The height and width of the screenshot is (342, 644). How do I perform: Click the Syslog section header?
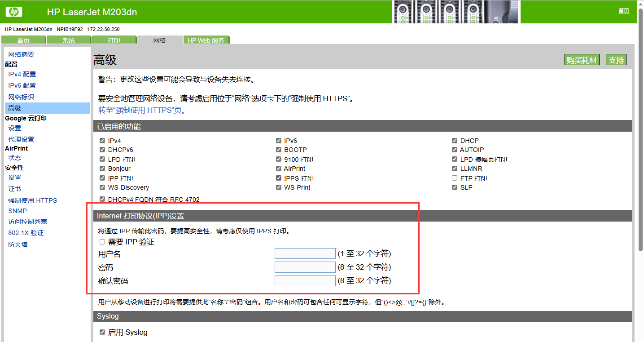click(x=363, y=316)
